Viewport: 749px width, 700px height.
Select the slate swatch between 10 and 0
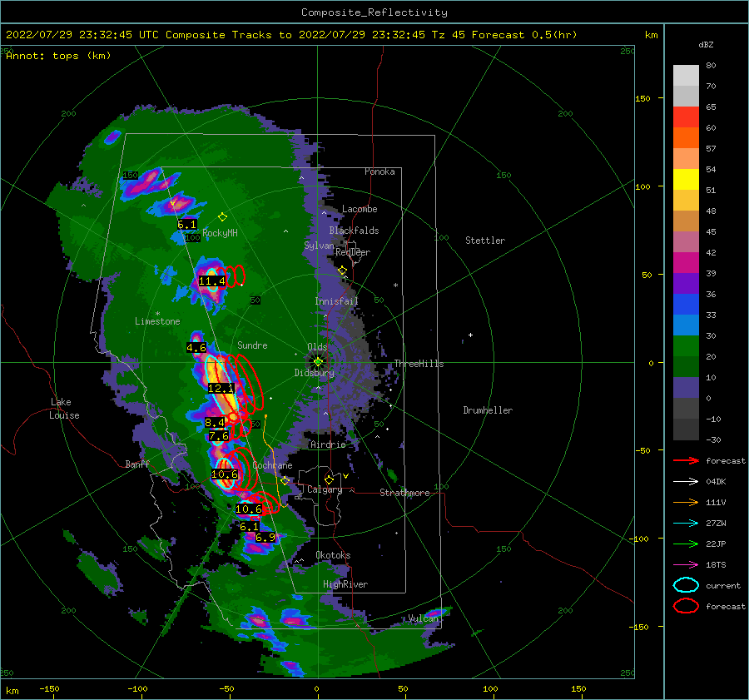686,388
